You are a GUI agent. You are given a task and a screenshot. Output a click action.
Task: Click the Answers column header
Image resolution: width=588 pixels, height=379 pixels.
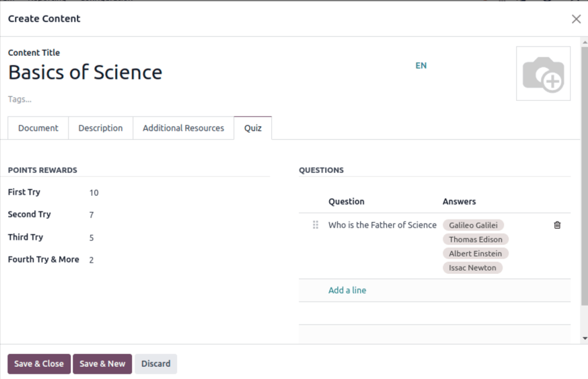[459, 201]
